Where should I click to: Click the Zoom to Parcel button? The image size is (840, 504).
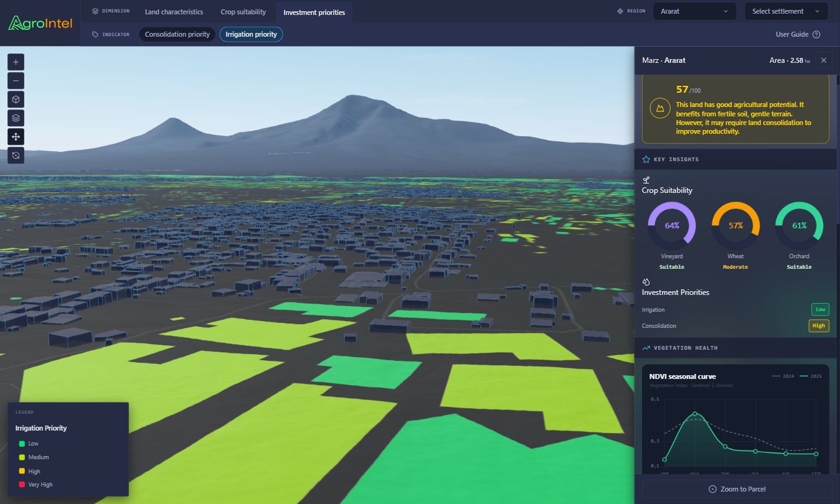(737, 489)
